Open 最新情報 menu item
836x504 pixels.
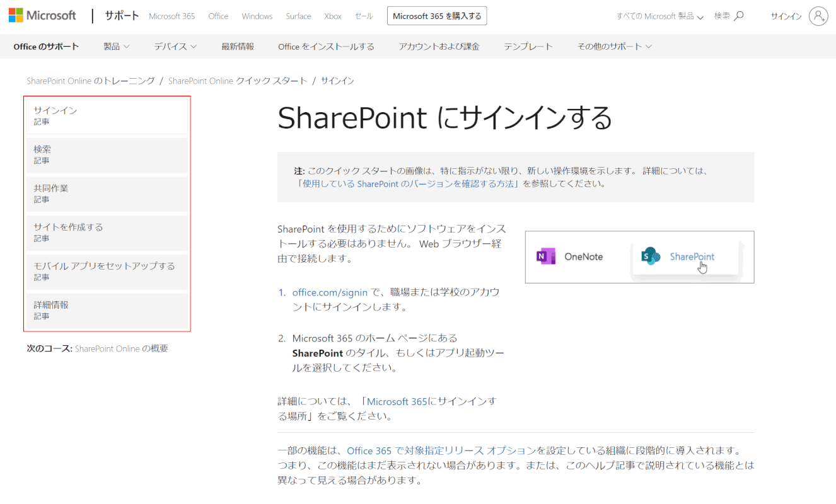(238, 47)
